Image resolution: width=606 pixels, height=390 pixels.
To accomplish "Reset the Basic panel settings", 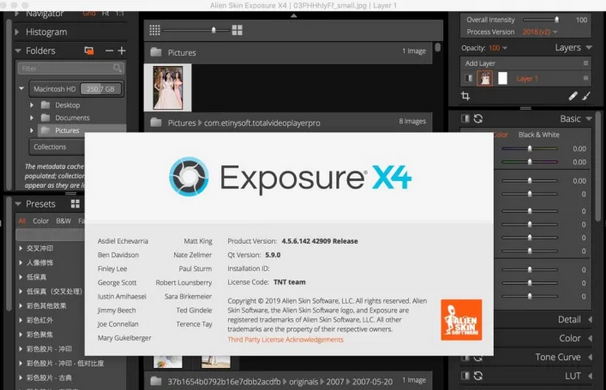I will 478,119.
